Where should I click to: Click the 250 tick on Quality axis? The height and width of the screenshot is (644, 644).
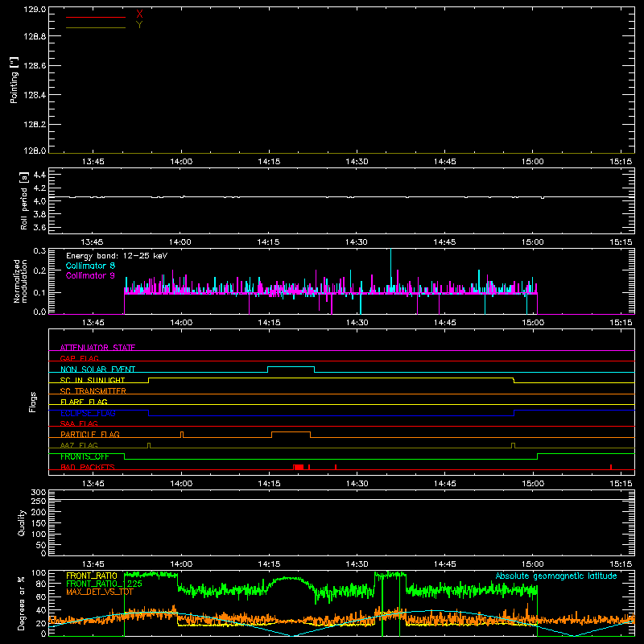(39, 502)
